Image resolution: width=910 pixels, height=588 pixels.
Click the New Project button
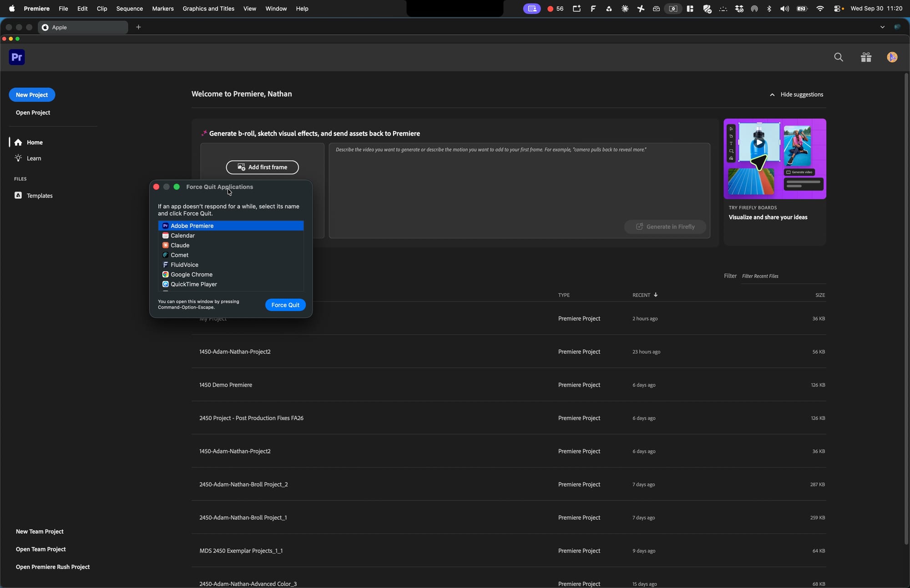pos(32,95)
